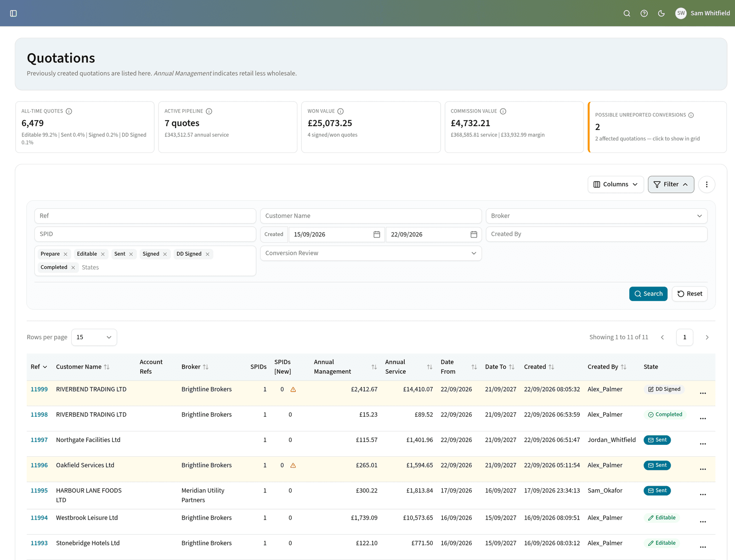The width and height of the screenshot is (735, 560).
Task: Remove the Editable state chip
Action: pyautogui.click(x=103, y=254)
